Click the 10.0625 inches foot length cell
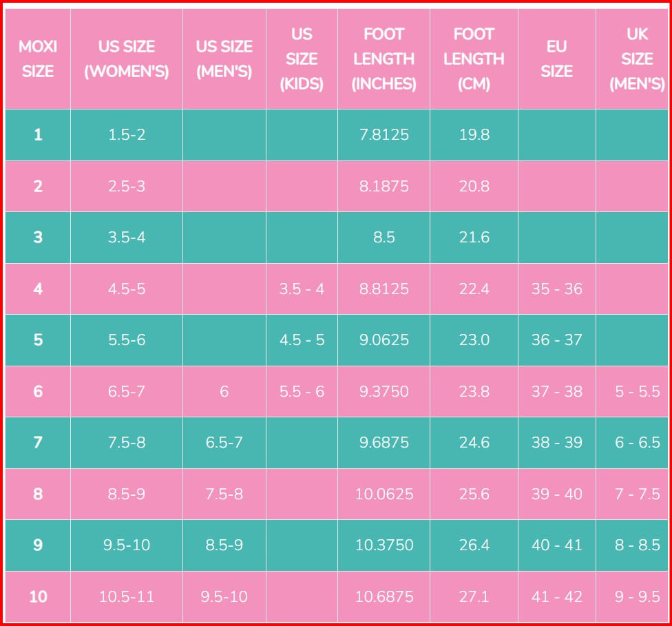Screen dimensions: 672x626 [384, 494]
